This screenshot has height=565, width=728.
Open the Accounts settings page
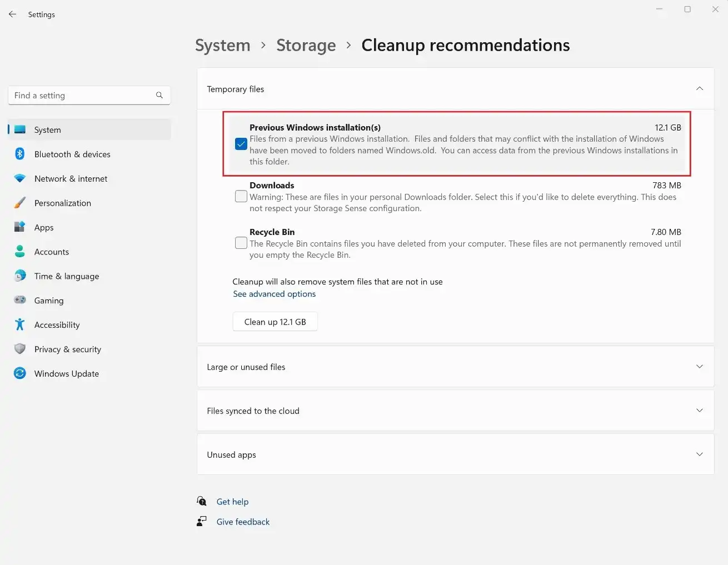[x=89, y=252]
